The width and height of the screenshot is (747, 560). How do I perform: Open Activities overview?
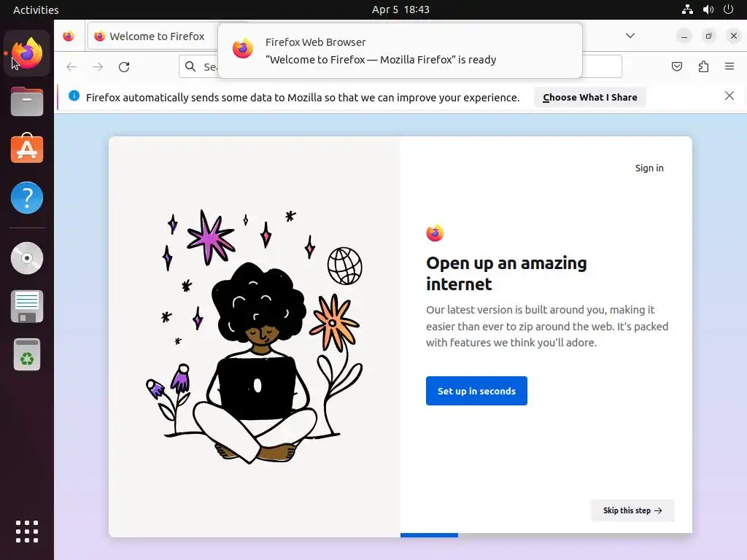(x=36, y=9)
